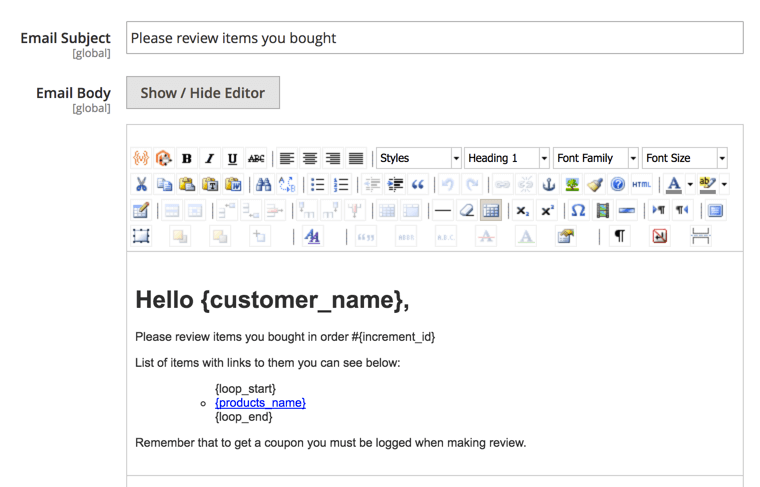The image size is (760, 487).
Task: Toggle underline formatting
Action: (x=232, y=158)
